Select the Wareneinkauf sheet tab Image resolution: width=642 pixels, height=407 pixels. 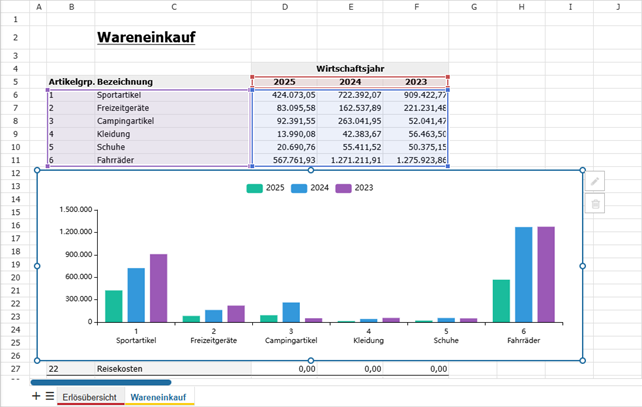click(x=158, y=398)
